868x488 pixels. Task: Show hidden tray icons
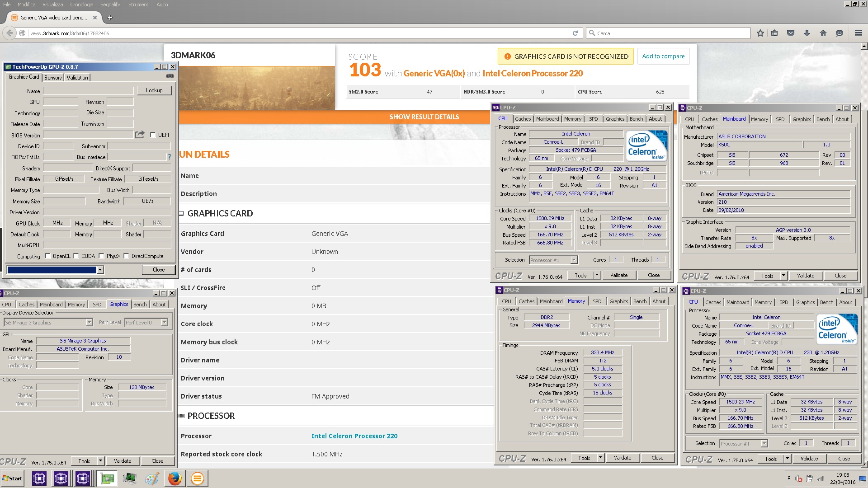tap(789, 478)
